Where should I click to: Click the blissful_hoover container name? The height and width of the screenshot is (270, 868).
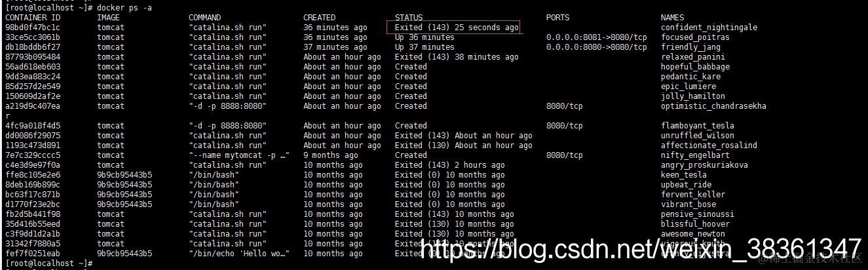click(695, 224)
